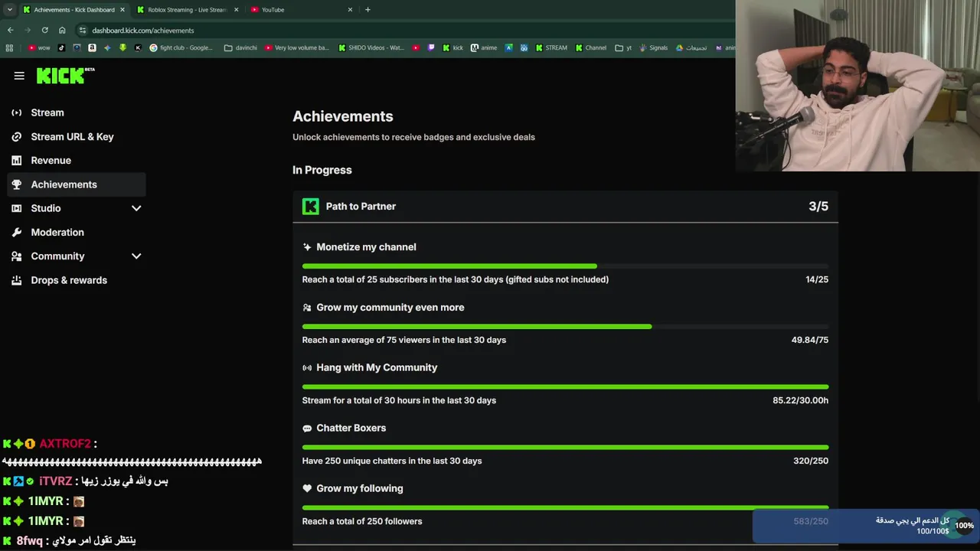The height and width of the screenshot is (551, 980).
Task: Click Studio clapperboard icon in sidebar
Action: [17, 208]
